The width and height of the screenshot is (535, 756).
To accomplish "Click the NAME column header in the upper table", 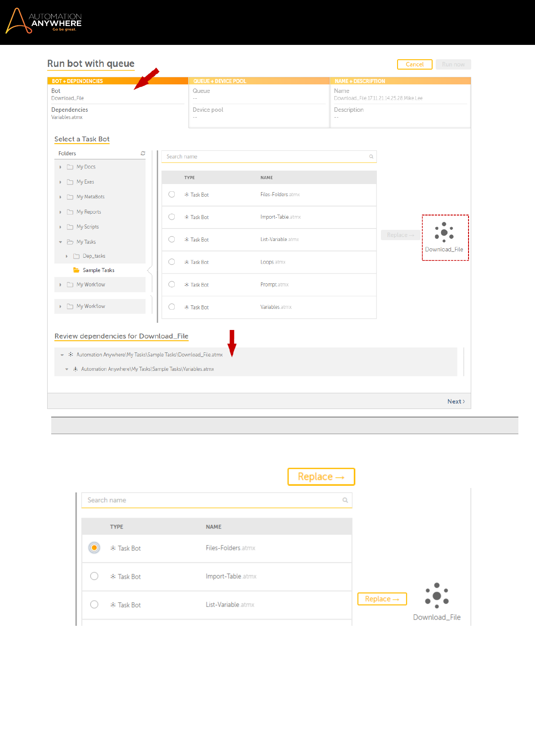I will tap(266, 178).
